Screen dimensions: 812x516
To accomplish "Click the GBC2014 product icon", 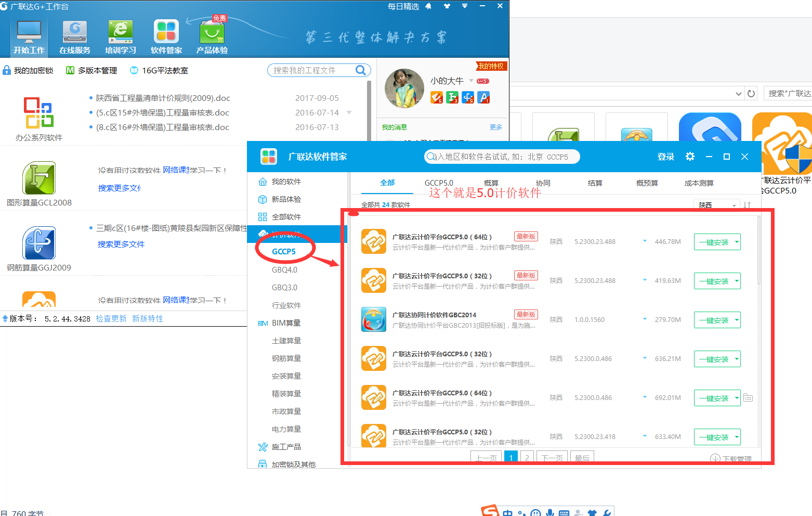I will (374, 319).
